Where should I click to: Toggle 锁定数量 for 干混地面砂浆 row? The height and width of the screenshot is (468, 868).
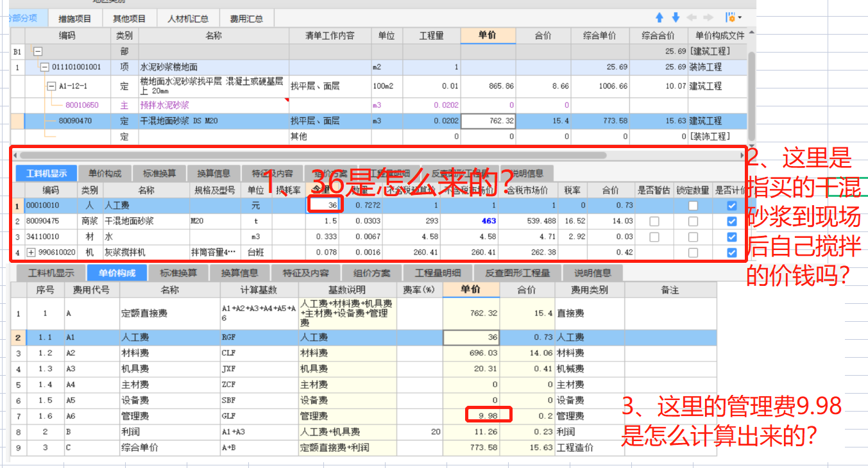pos(694,221)
